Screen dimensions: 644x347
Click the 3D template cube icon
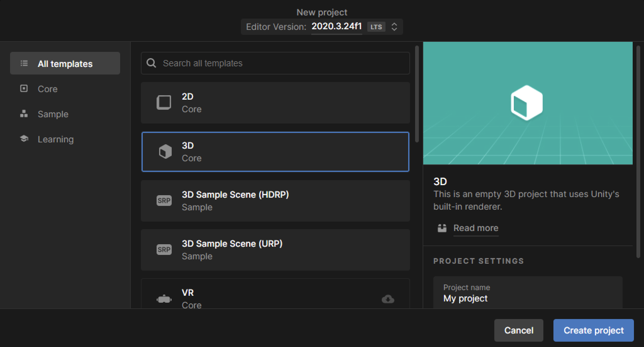point(165,152)
